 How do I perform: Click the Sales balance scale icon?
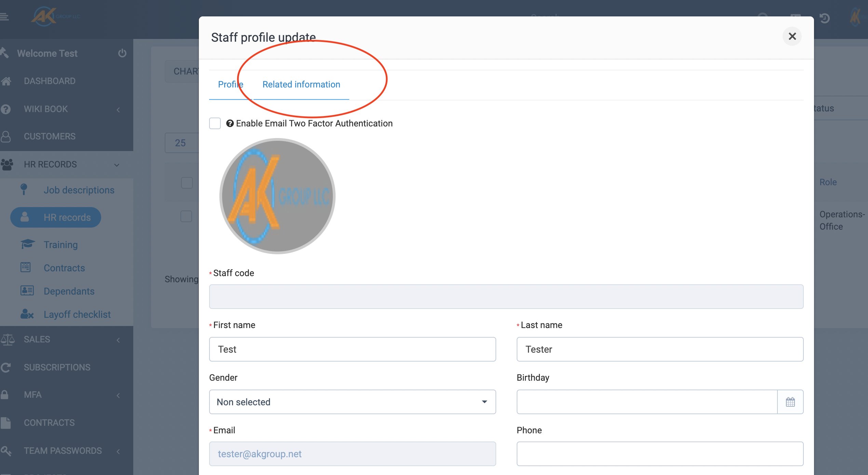coord(8,339)
